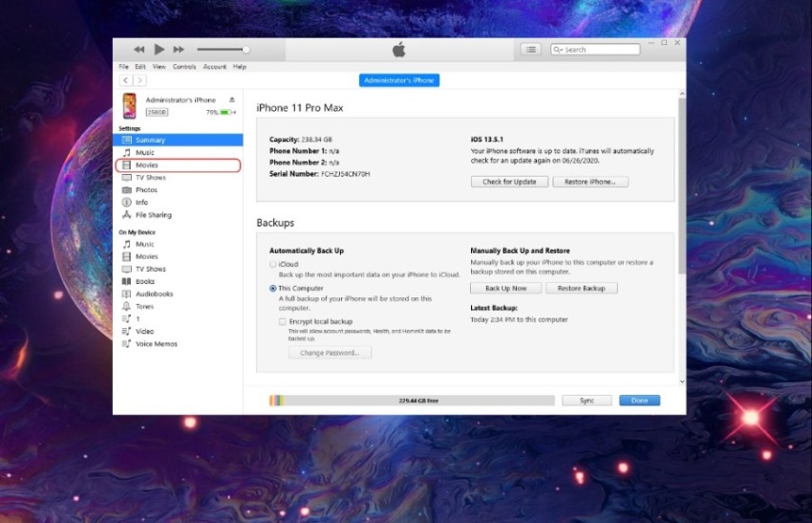Viewport: 812px width, 523px height.
Task: Open the Help menu
Action: point(239,66)
